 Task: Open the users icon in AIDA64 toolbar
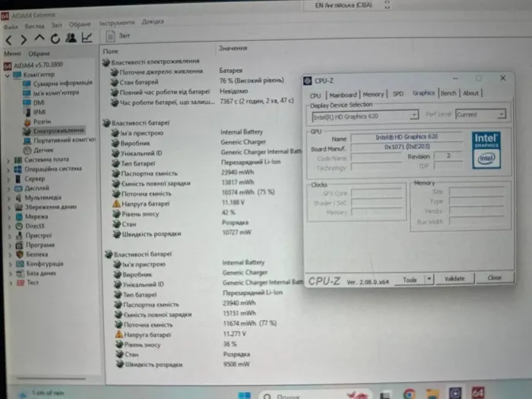click(71, 38)
